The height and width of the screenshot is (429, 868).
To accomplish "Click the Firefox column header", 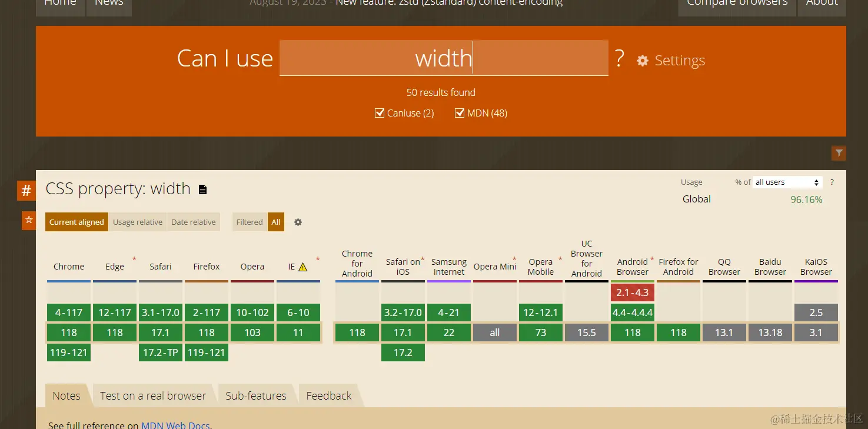I will point(207,267).
